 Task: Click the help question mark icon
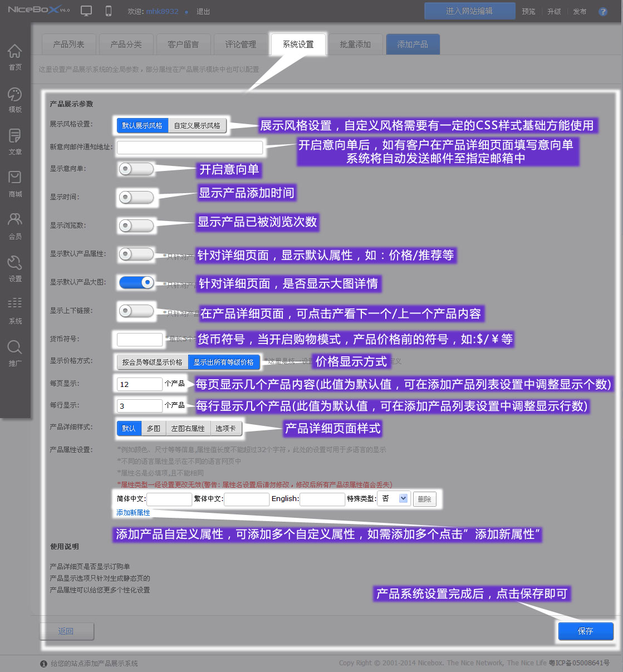coord(602,11)
